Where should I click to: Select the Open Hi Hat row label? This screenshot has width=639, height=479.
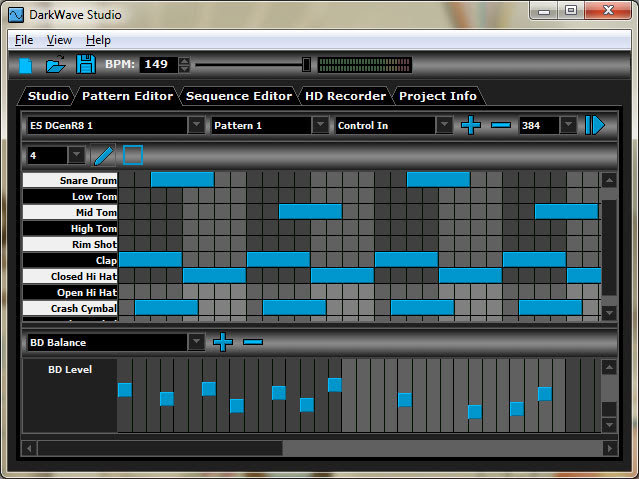pos(70,292)
